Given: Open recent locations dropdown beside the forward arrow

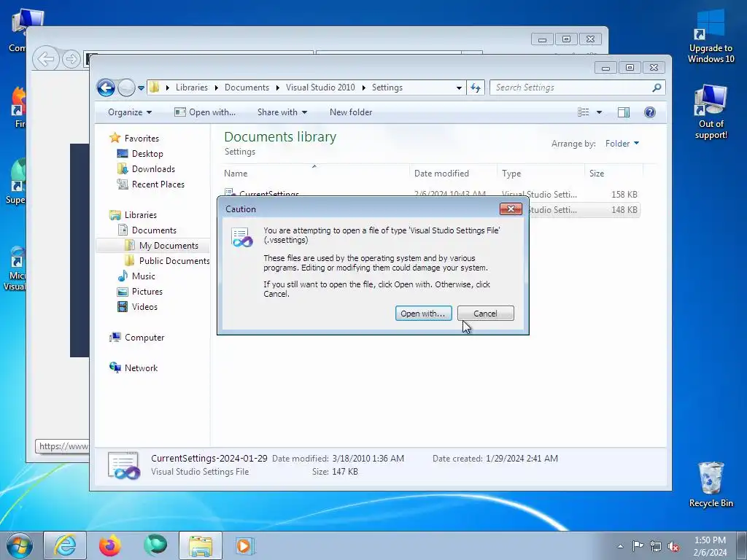Looking at the screenshot, I should (x=141, y=87).
